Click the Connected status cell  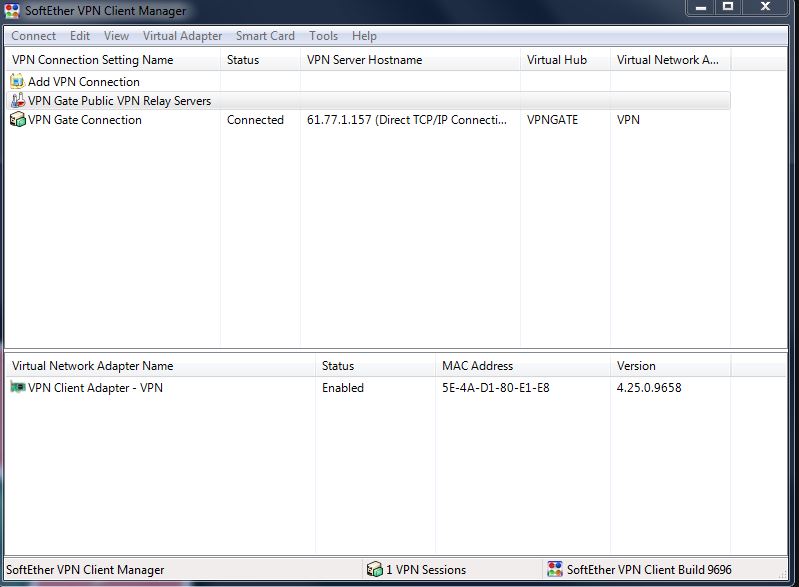point(255,120)
